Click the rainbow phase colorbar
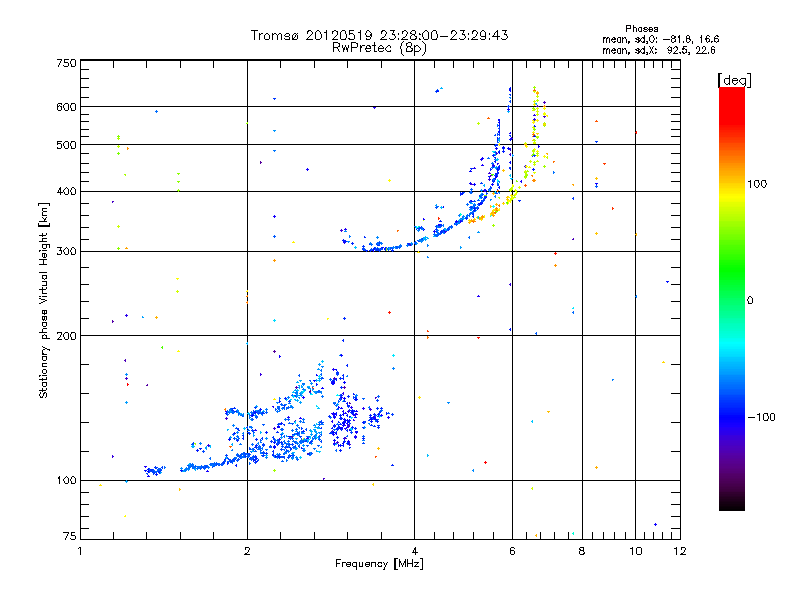 (x=732, y=298)
